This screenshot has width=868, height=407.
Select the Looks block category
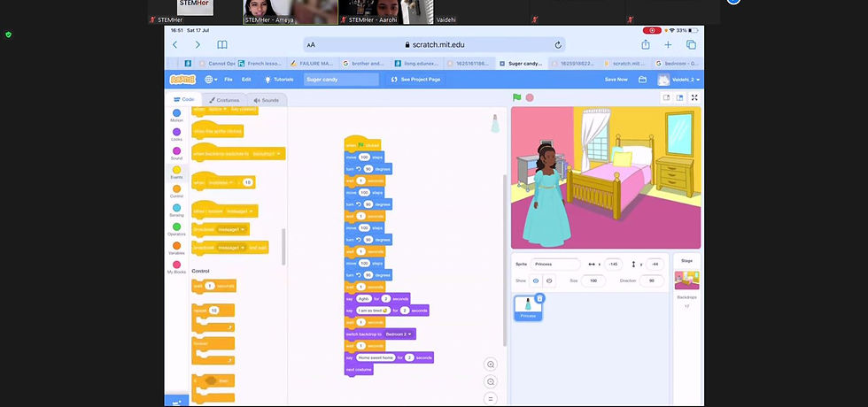[x=176, y=134]
